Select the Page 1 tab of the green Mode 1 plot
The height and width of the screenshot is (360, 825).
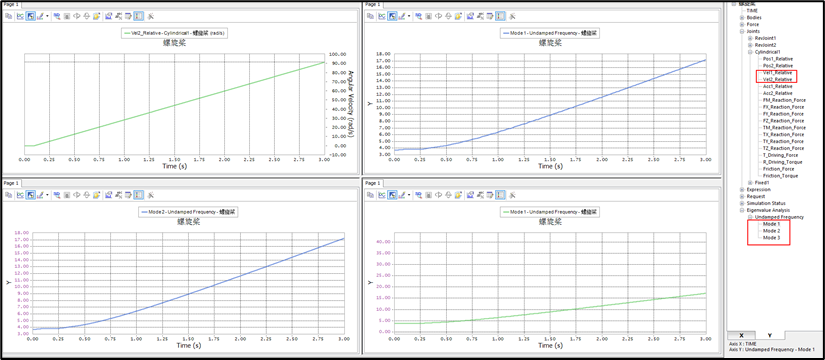point(373,183)
